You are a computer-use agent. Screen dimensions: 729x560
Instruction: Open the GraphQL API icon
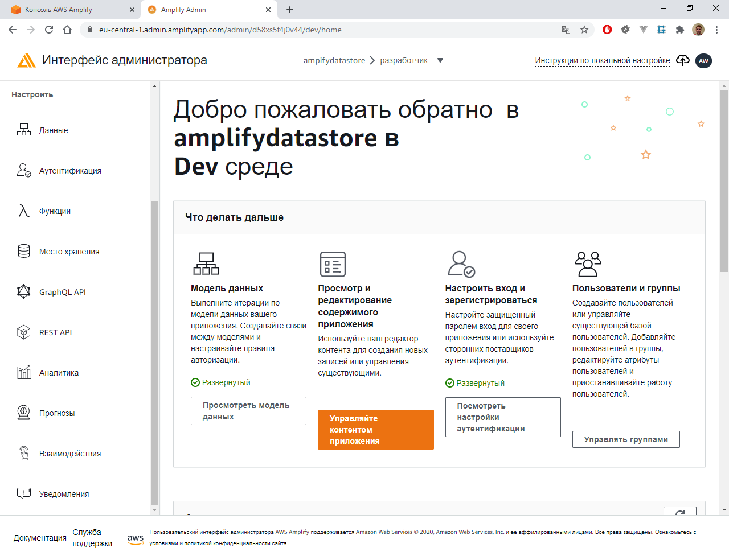point(24,291)
